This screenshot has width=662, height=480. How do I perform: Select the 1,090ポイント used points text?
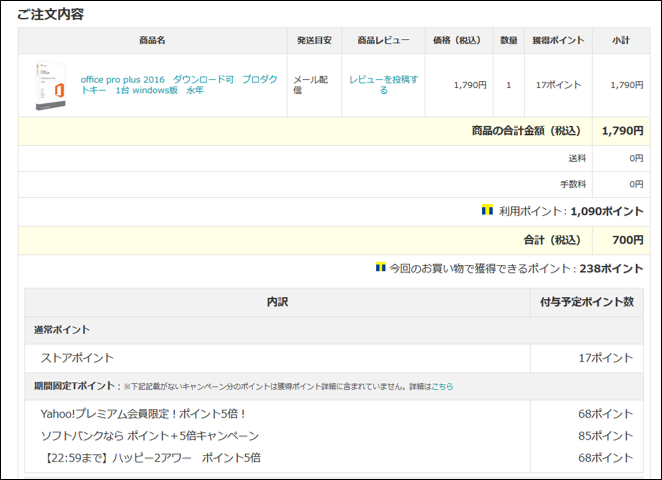(x=607, y=211)
